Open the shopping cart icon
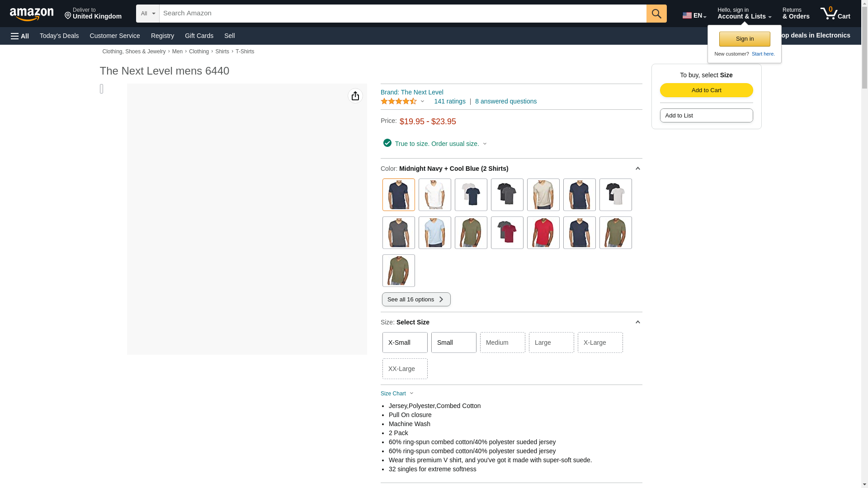This screenshot has width=868, height=488. click(x=835, y=14)
